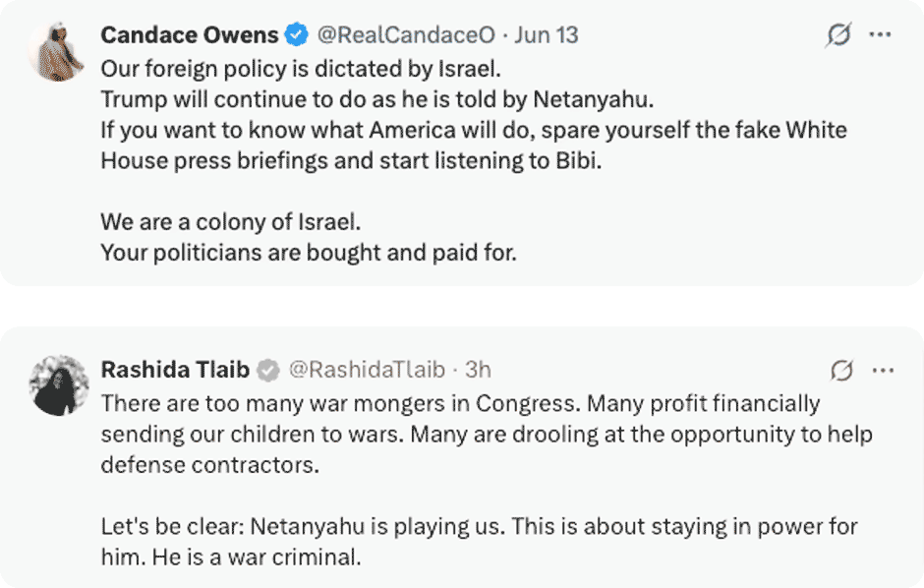This screenshot has width=924, height=588.
Task: Click the 3h timestamp
Action: coord(478,371)
